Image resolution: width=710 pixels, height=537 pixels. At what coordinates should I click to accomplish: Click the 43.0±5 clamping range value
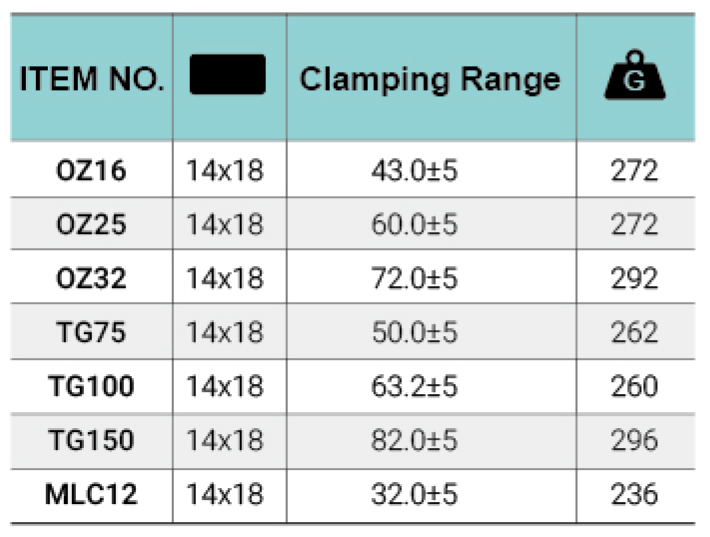[414, 171]
